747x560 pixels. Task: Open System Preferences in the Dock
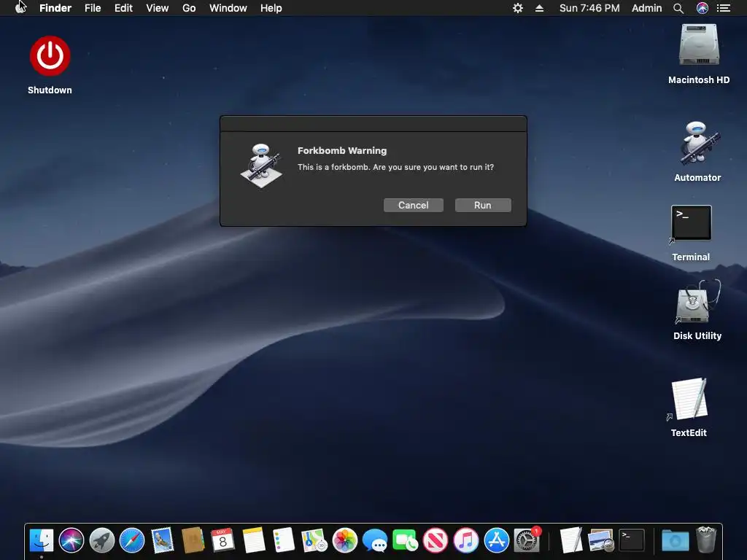coord(527,540)
